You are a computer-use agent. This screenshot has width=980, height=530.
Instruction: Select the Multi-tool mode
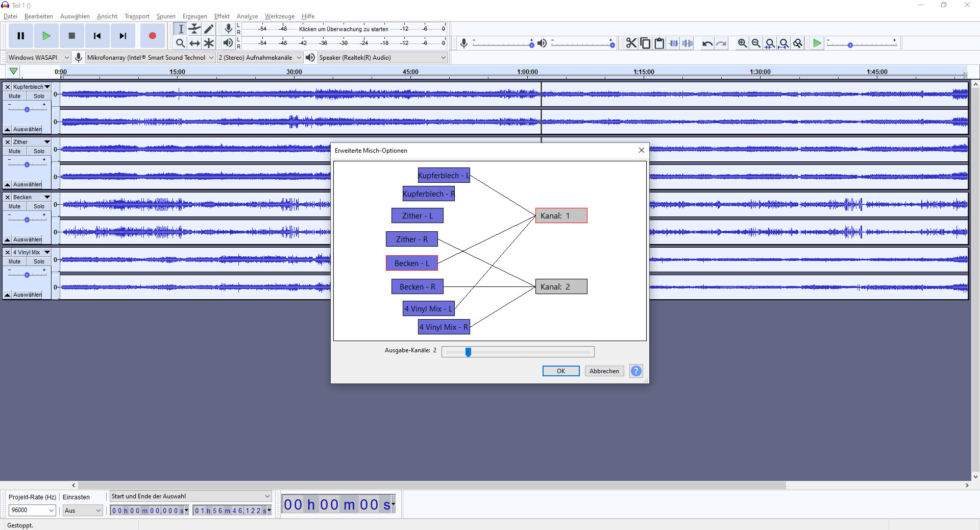coord(209,43)
